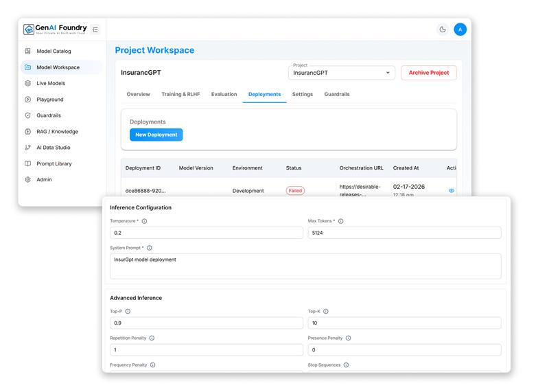Open the Prompt Library book icon
The height and width of the screenshot is (392, 549).
[28, 163]
